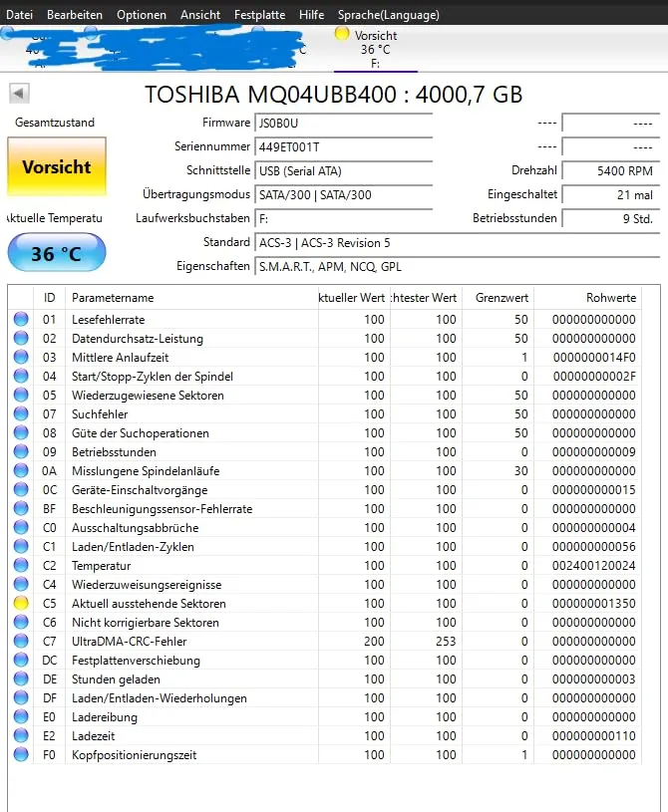This screenshot has height=812, width=668.
Task: Click the previous disk arrow button
Action: (19, 94)
